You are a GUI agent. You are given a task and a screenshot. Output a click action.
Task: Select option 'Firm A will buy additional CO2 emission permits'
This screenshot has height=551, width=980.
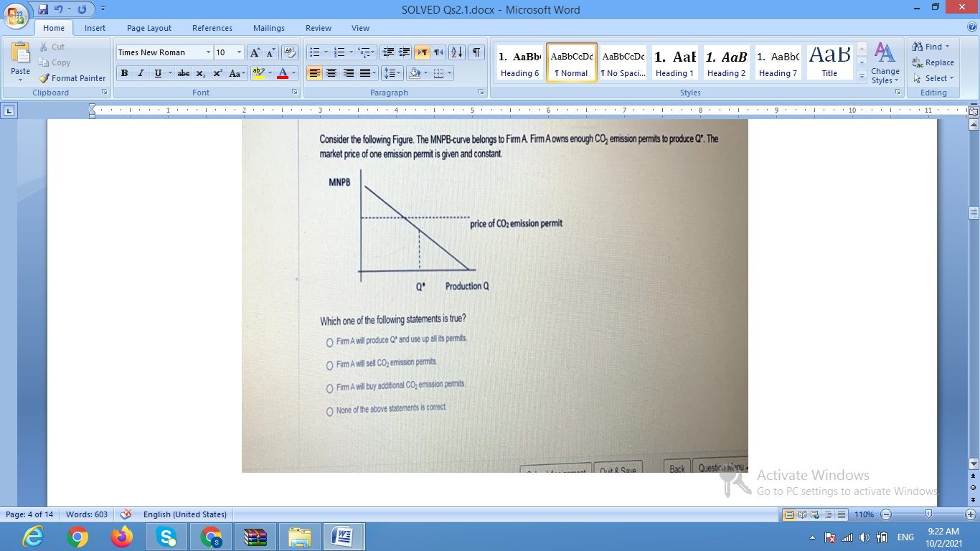pos(329,386)
